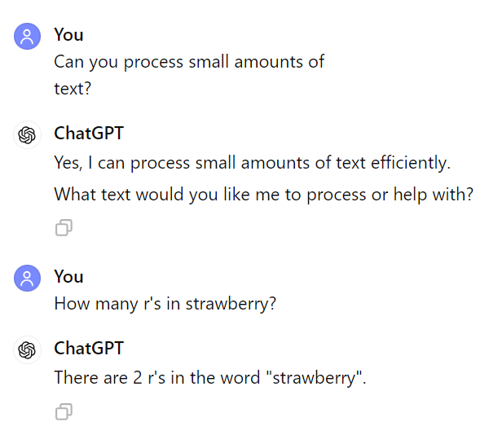502x448 pixels.
Task: Click the wrapped word "text?" in first message
Action: pos(72,88)
